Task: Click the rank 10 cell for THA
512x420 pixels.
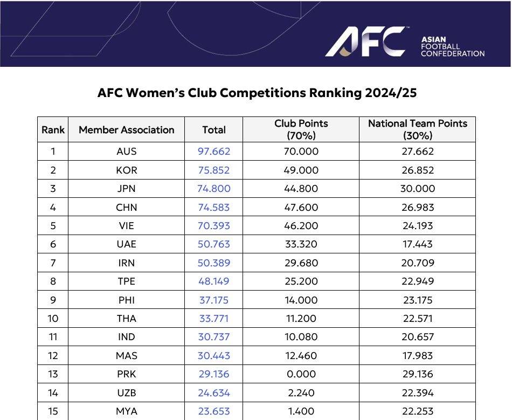Action: [53, 319]
